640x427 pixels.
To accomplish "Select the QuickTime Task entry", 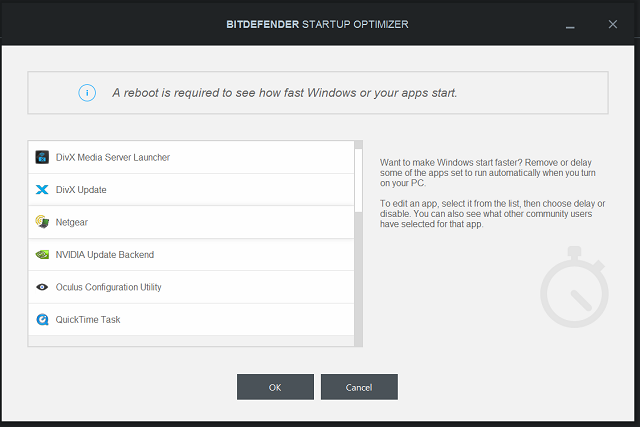I will (x=191, y=319).
